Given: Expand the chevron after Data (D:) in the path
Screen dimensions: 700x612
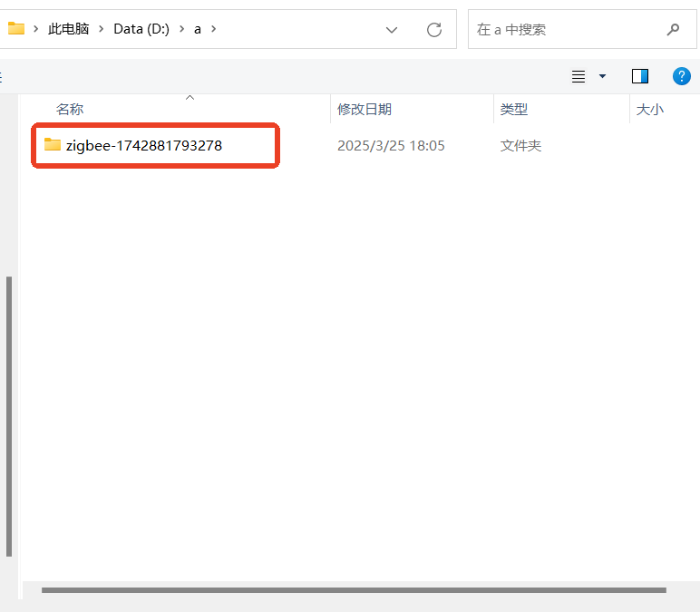Looking at the screenshot, I should pyautogui.click(x=181, y=29).
